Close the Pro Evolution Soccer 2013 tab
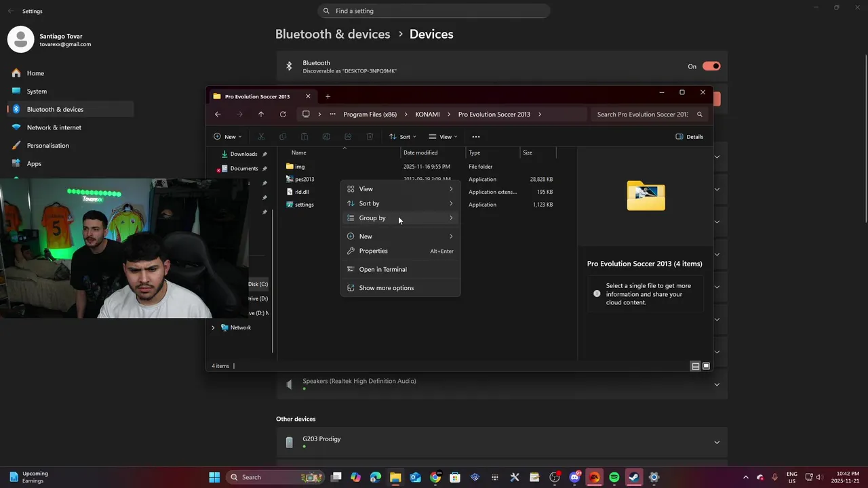The width and height of the screenshot is (868, 488). pos(308,96)
